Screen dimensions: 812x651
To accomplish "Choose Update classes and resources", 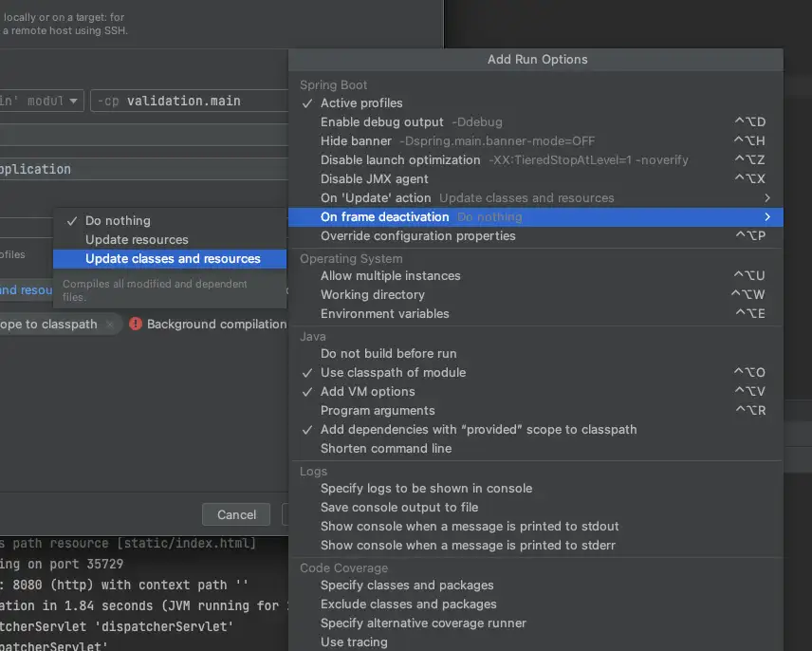I will (x=170, y=258).
